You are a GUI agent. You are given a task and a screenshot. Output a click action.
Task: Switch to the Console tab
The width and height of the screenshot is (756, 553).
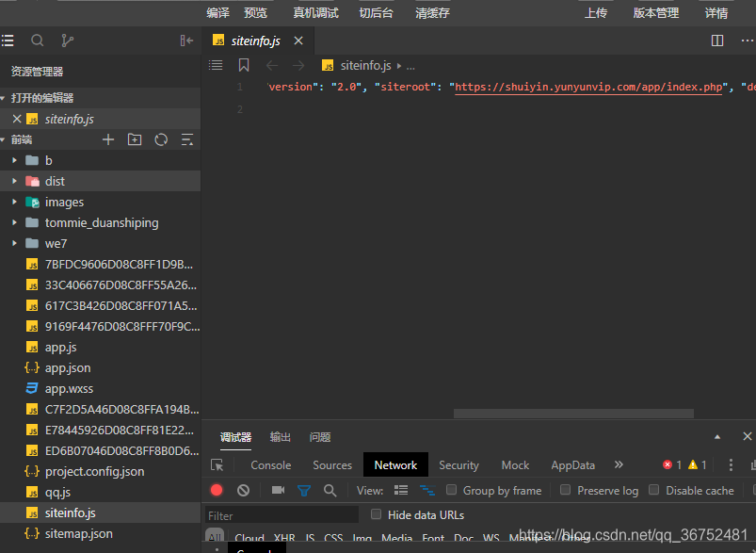coord(271,465)
